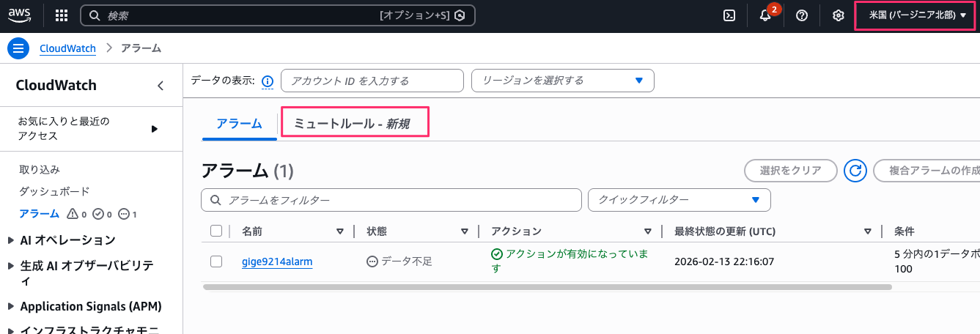Click the 2026-02-13 22:16:07 timestamp

tap(724, 261)
